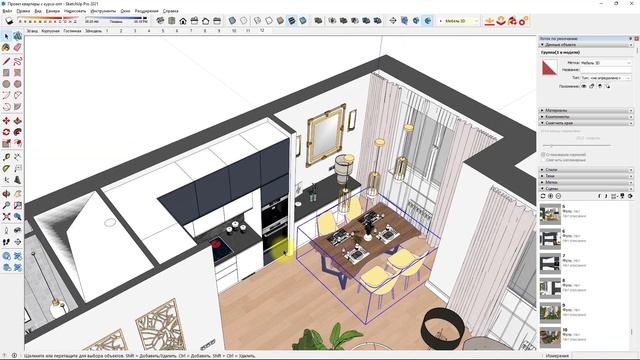The image size is (640, 360).
Task: Open the Мебель 3D tag toolbar dropdown
Action: click(459, 21)
